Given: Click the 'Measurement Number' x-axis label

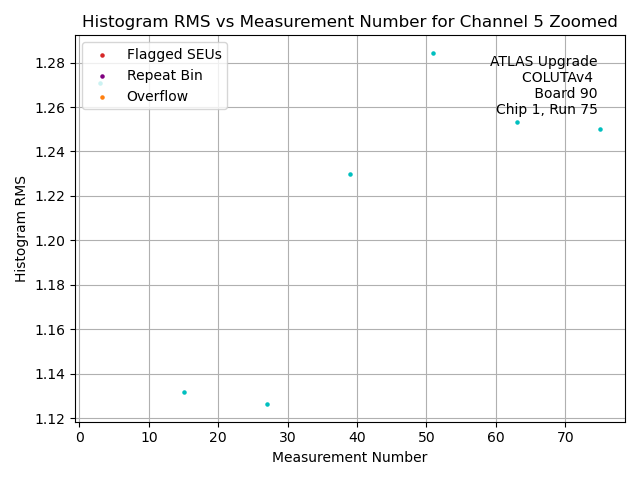Looking at the screenshot, I should point(349,457).
